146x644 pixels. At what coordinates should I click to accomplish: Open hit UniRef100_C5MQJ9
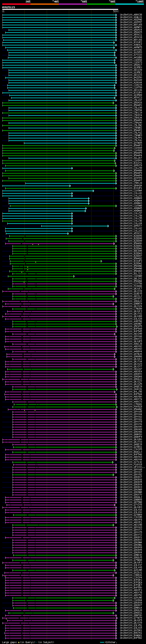click(x=131, y=183)
